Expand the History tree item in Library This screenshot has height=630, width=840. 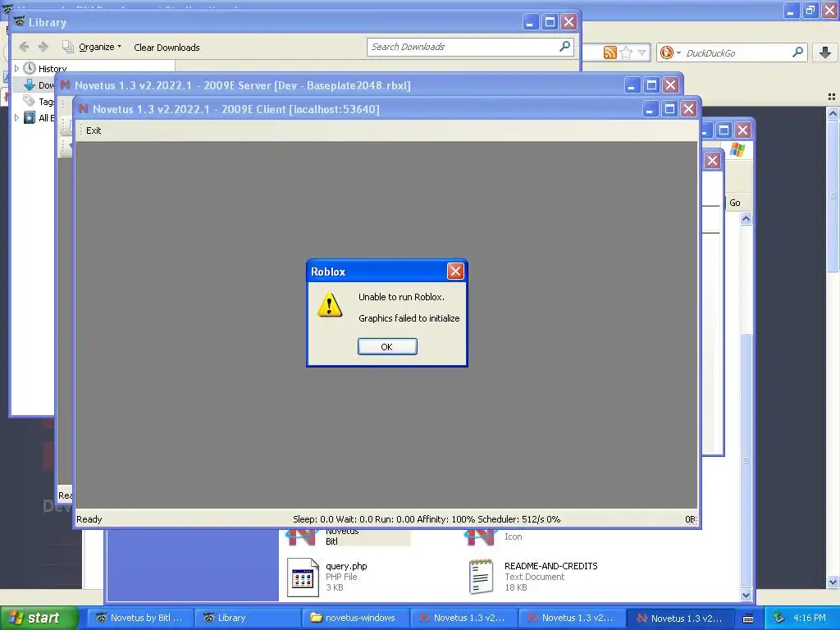click(x=16, y=69)
